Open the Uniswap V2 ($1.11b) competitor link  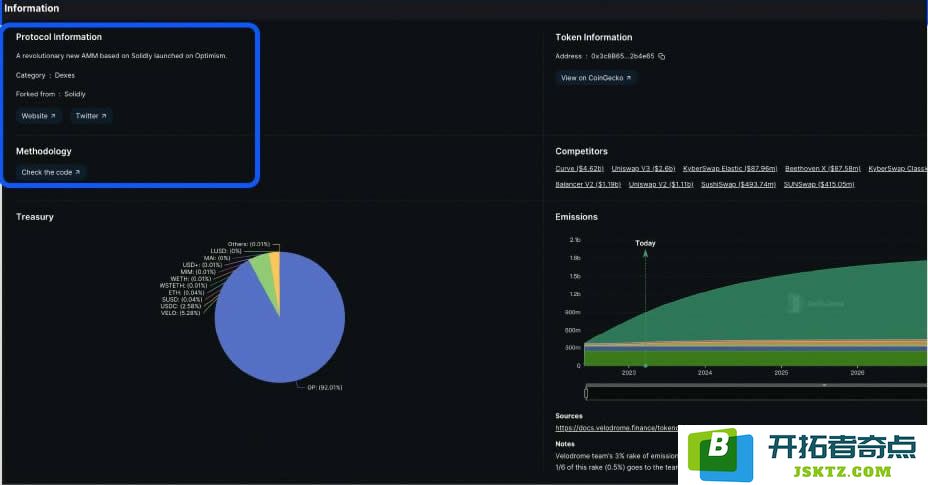[x=661, y=185]
